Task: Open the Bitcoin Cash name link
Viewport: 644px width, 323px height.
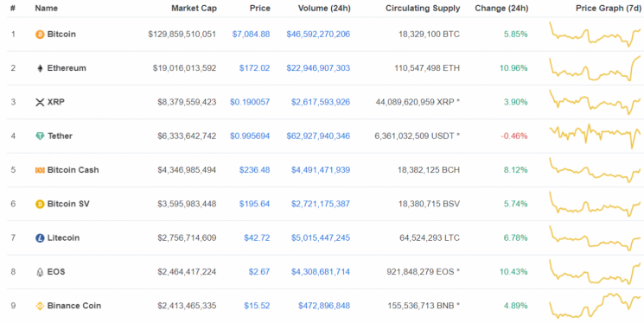Action: (x=73, y=170)
